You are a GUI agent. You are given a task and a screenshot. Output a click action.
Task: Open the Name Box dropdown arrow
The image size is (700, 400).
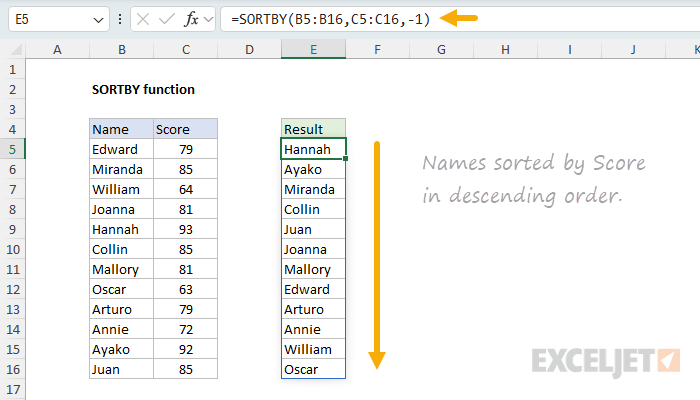pyautogui.click(x=98, y=20)
